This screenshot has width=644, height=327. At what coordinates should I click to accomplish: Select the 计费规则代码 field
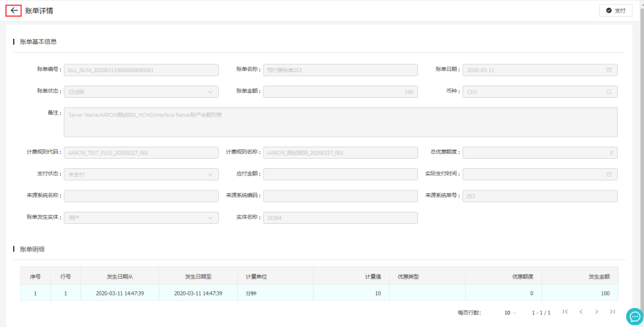[141, 153]
